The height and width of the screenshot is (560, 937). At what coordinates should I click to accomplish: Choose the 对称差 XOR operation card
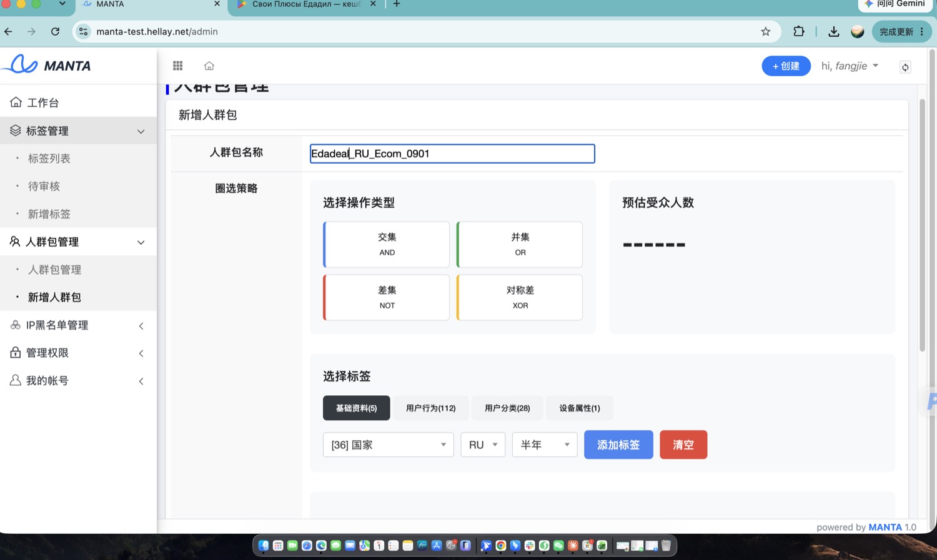(520, 297)
